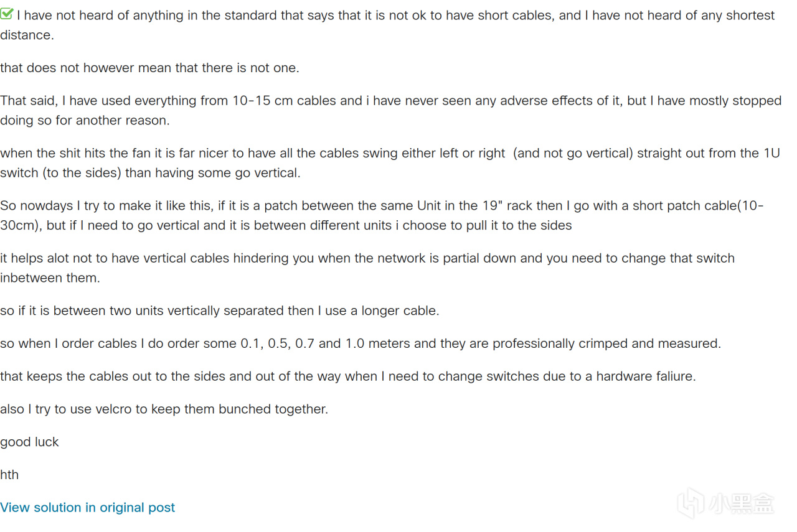Click the line about using velcro

pyautogui.click(x=164, y=409)
